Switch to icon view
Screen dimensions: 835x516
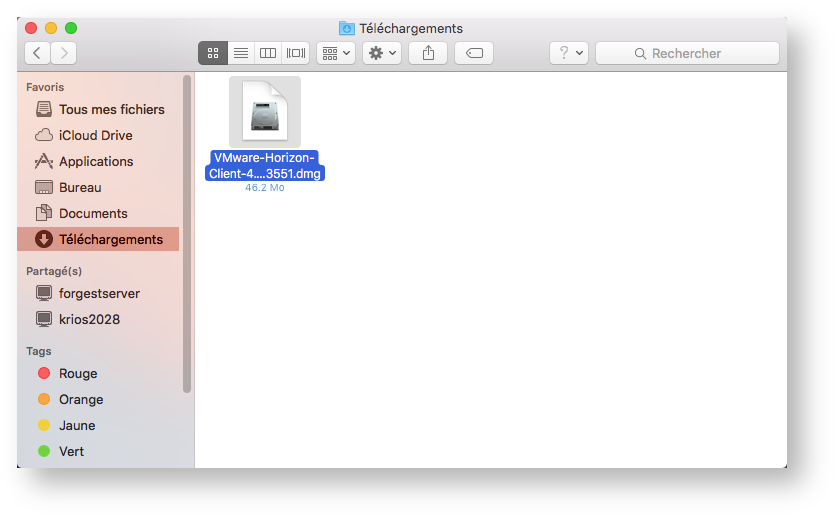[x=213, y=53]
